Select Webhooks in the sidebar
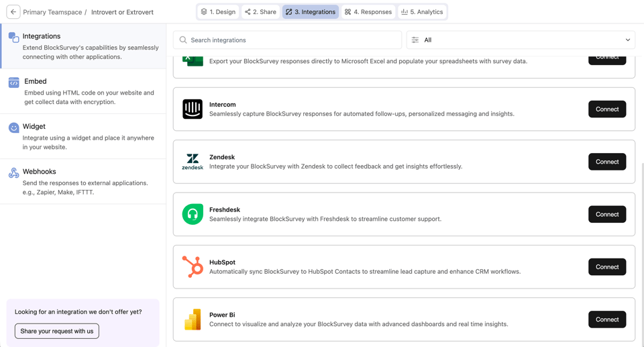Viewport: 644px width, 347px height. (x=83, y=181)
